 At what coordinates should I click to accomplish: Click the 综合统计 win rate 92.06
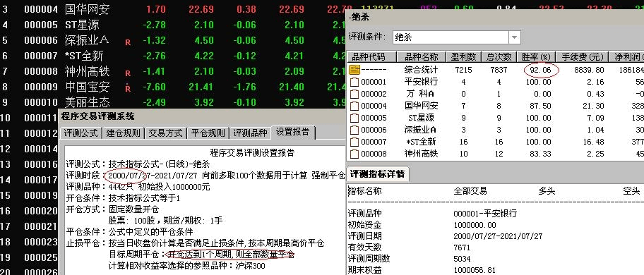(x=541, y=70)
